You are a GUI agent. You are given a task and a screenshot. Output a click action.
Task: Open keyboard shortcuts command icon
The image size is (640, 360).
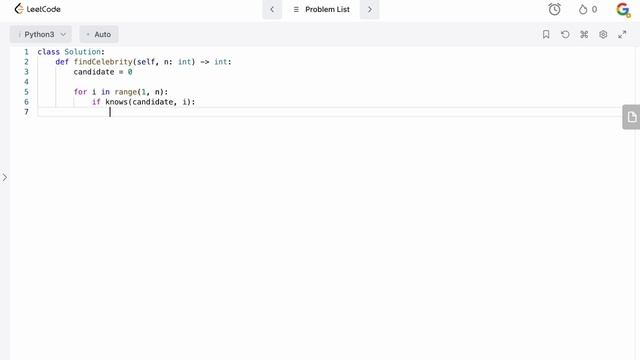tap(584, 34)
